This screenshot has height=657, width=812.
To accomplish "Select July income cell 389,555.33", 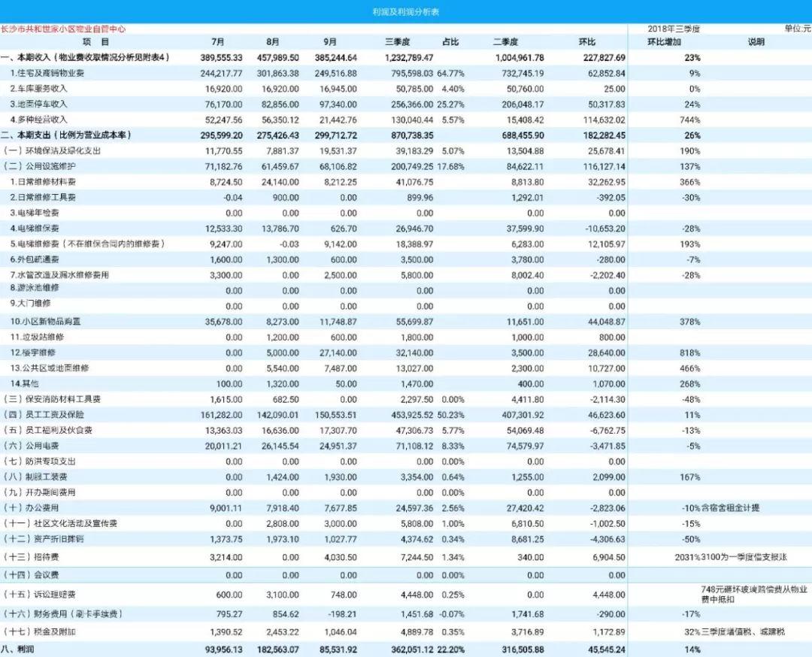I will pos(221,57).
